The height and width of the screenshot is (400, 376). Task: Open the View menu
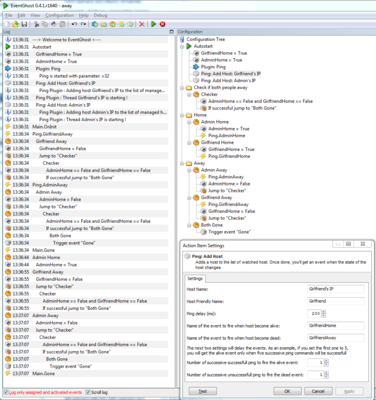coord(35,15)
